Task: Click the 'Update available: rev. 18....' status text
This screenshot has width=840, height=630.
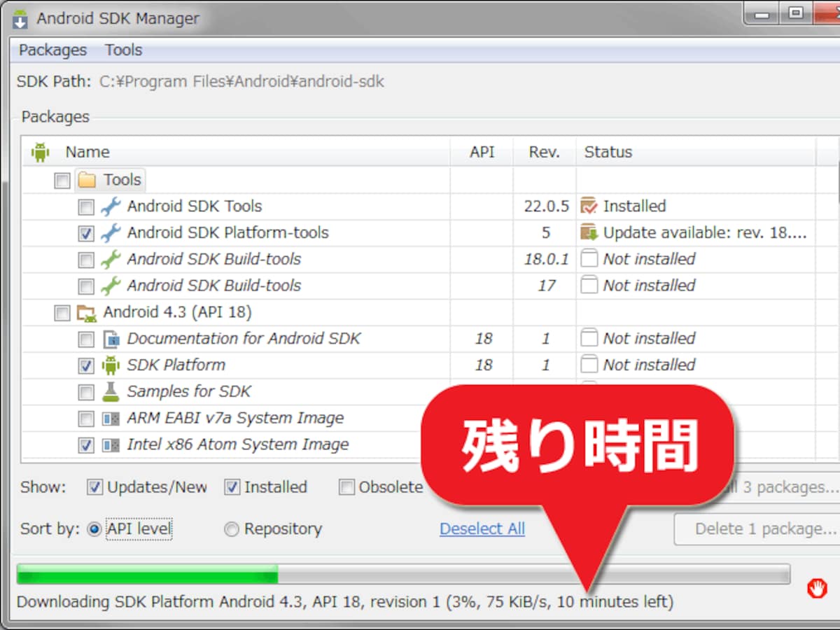Action: coord(705,233)
